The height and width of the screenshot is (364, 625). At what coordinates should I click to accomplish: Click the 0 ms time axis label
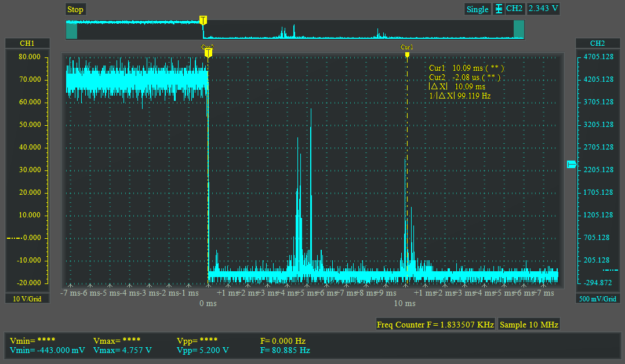[x=208, y=303]
